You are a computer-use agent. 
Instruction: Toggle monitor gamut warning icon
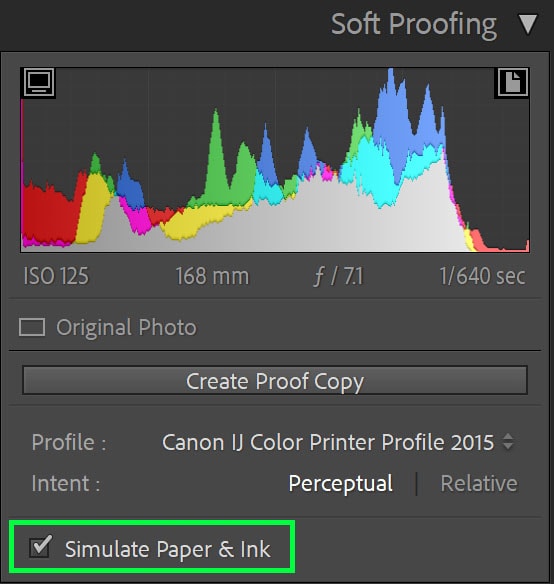point(39,82)
